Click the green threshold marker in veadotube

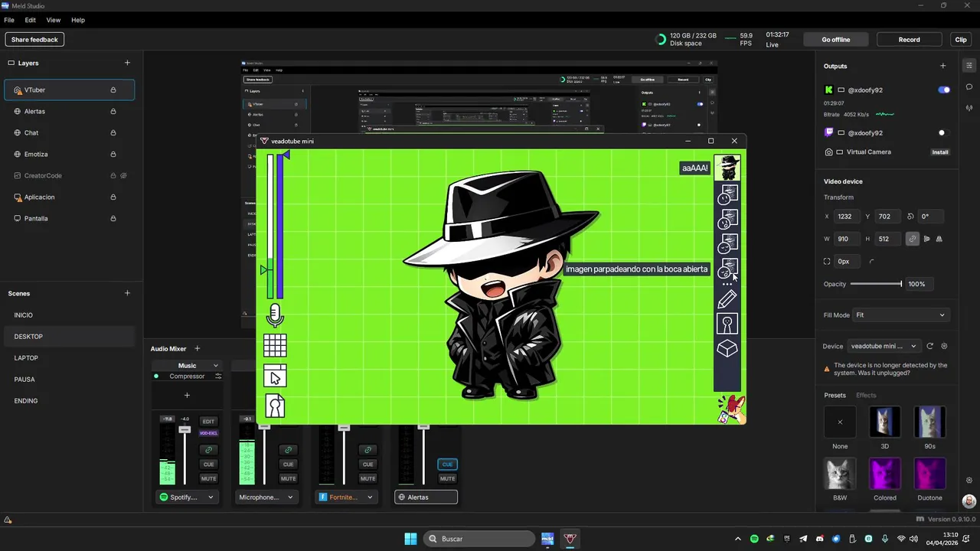[265, 269]
